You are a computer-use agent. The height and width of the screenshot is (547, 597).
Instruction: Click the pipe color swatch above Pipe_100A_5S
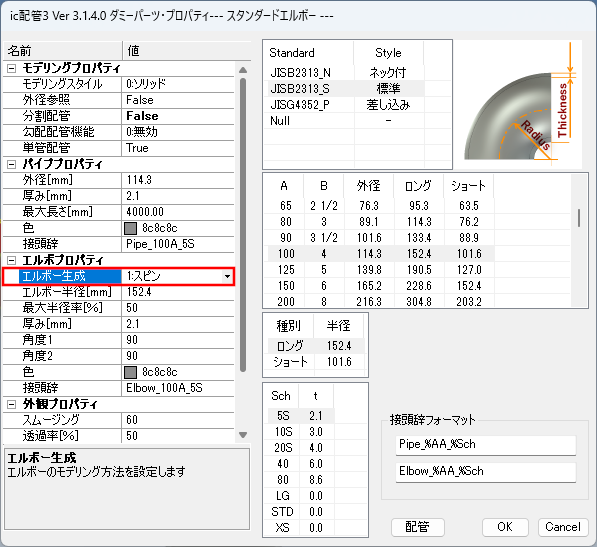click(x=131, y=228)
